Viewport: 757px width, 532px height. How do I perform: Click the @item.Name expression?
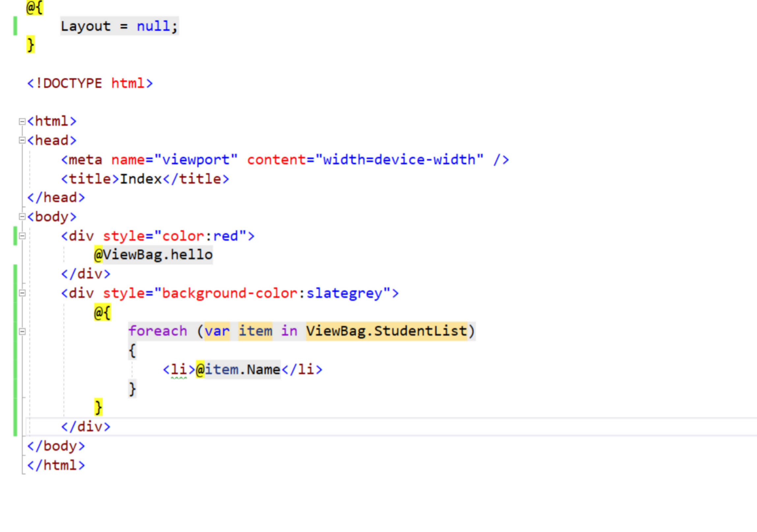pos(238,370)
